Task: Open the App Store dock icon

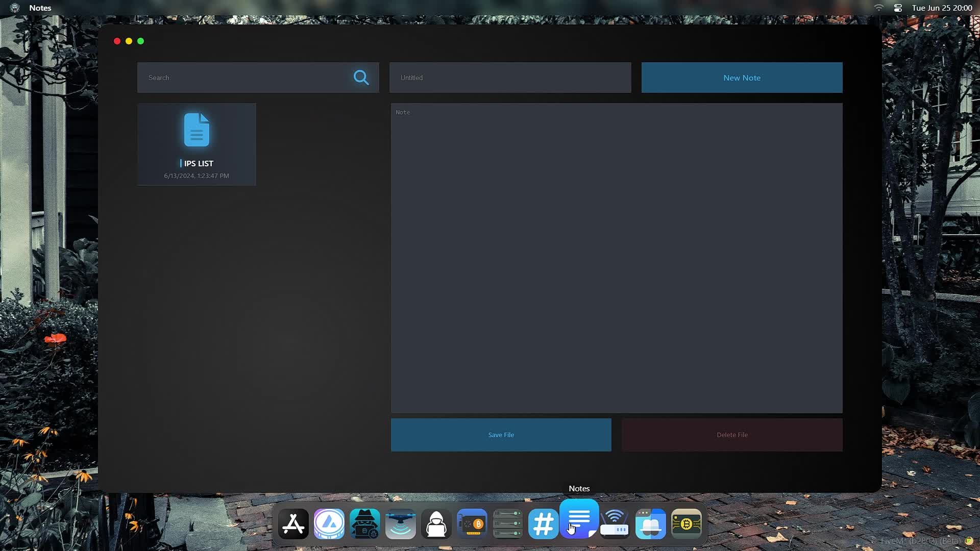Action: [x=293, y=524]
